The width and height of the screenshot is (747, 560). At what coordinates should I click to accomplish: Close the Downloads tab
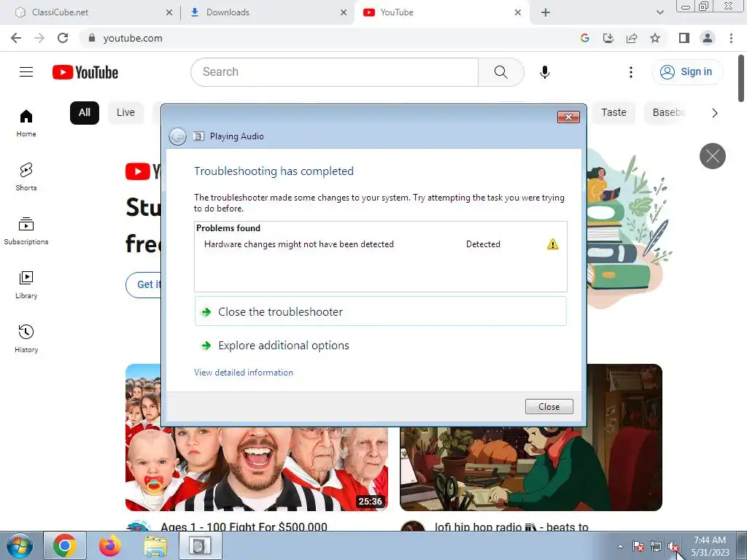coord(344,12)
